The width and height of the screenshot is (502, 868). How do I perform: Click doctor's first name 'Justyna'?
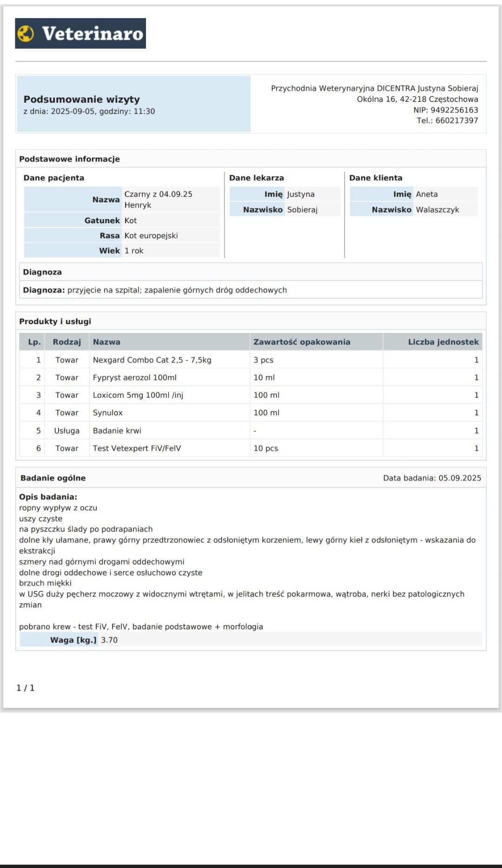pos(301,194)
